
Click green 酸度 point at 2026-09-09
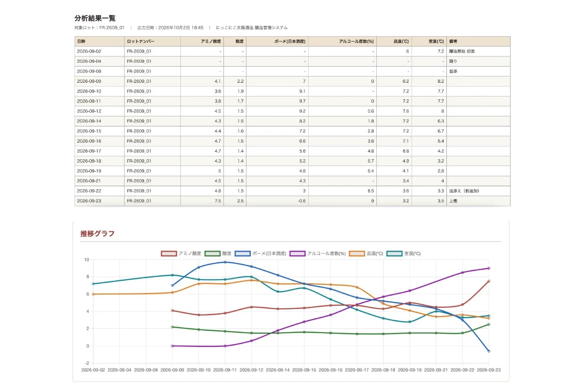pyautogui.click(x=172, y=327)
